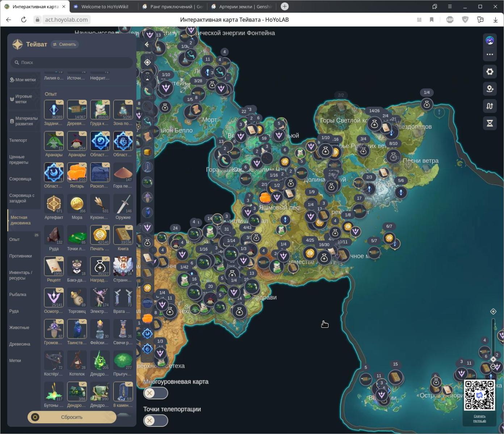Click the locate target icon beside the panel
This screenshot has height=434, width=504.
click(x=147, y=62)
